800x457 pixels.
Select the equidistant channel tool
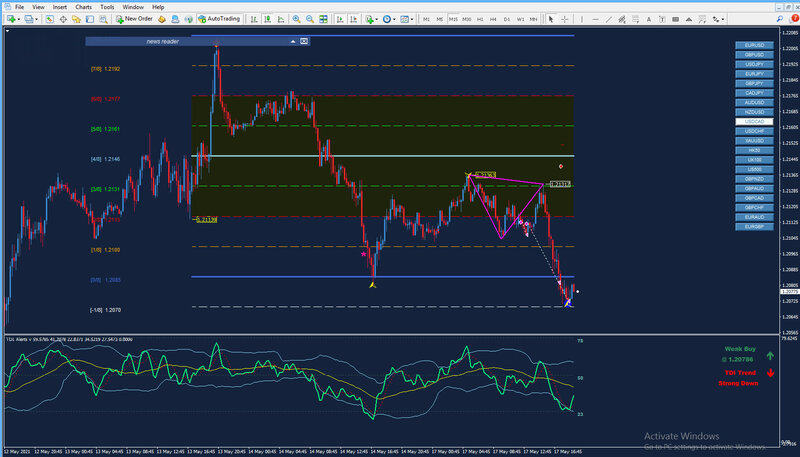pyautogui.click(x=622, y=19)
